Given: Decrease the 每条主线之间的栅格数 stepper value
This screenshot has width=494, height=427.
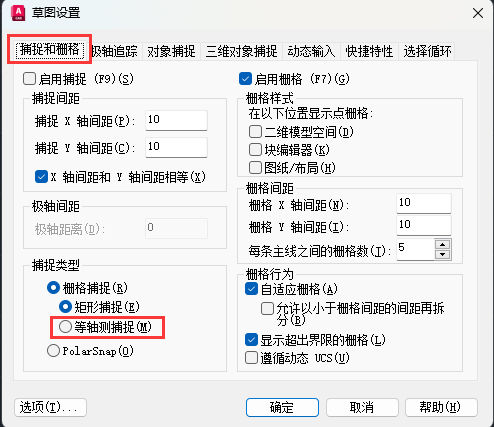Looking at the screenshot, I should [x=443, y=255].
